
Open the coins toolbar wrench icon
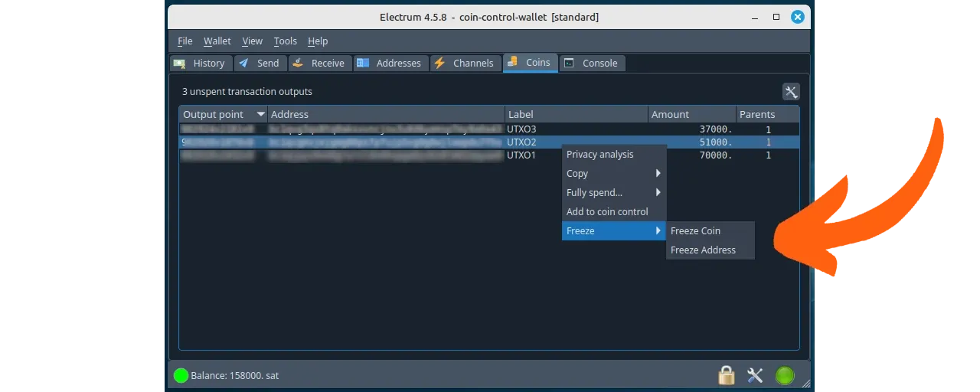791,92
